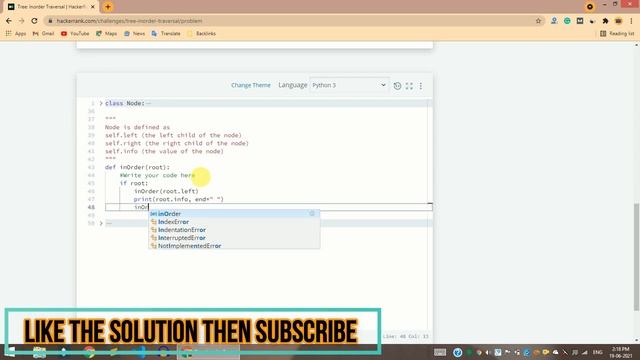Open the Translate bookmark

(x=166, y=33)
